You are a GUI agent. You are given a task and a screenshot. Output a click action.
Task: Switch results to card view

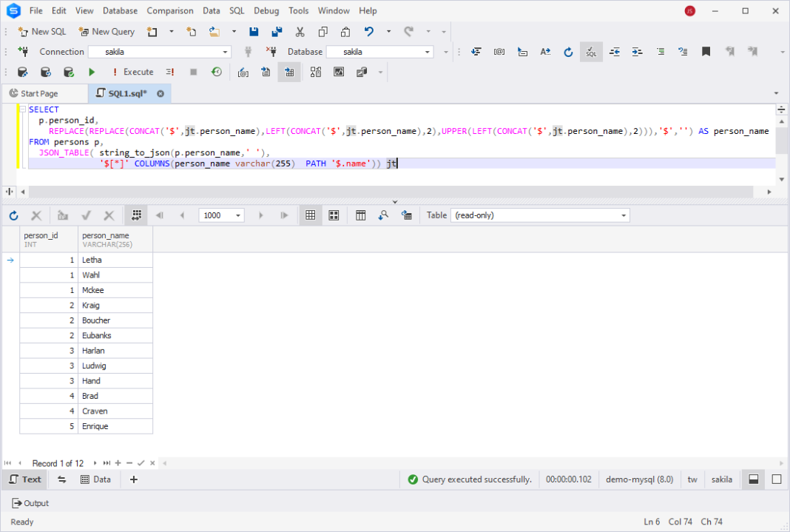[x=334, y=215]
